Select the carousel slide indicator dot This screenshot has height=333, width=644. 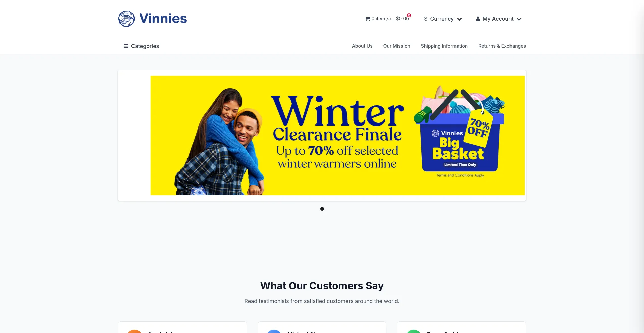(322, 209)
